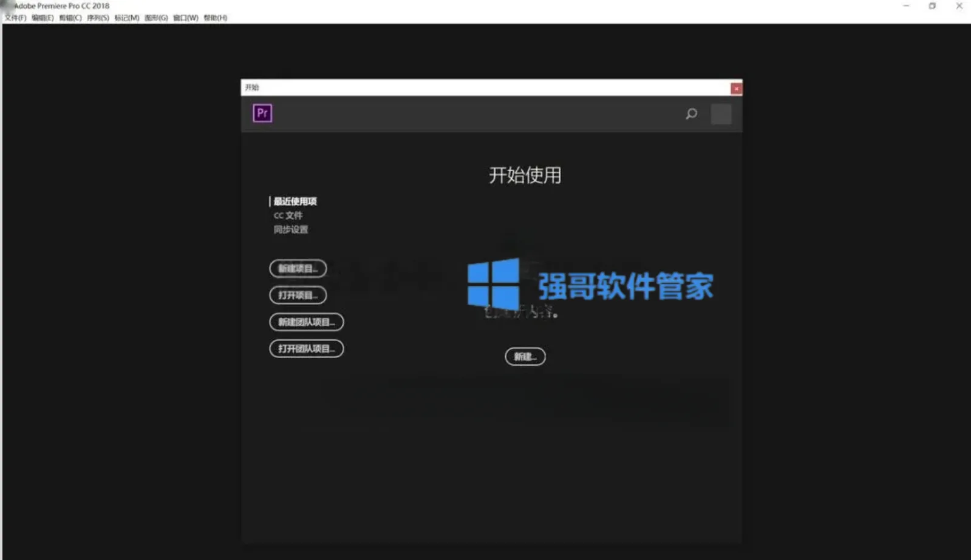Select 同步设置 in the sidebar

tap(290, 229)
